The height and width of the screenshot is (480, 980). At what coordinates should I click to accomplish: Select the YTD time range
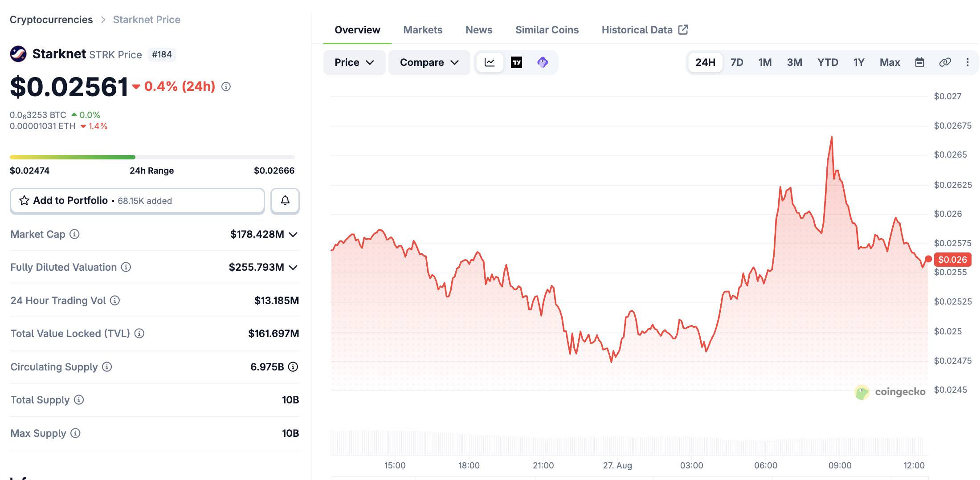[x=828, y=62]
